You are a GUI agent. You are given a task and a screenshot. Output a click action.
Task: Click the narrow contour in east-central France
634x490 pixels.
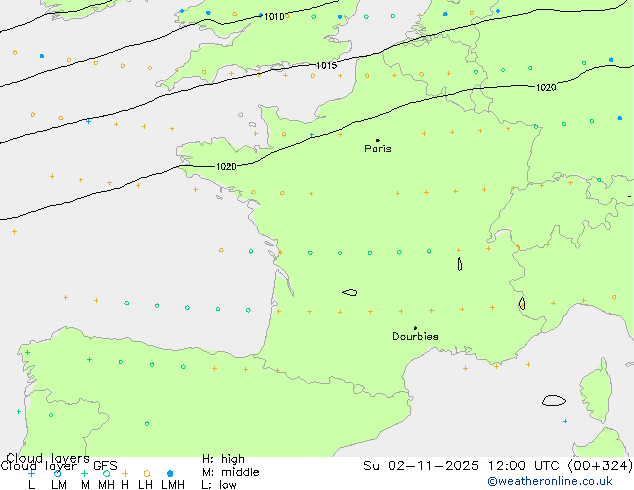pyautogui.click(x=460, y=264)
